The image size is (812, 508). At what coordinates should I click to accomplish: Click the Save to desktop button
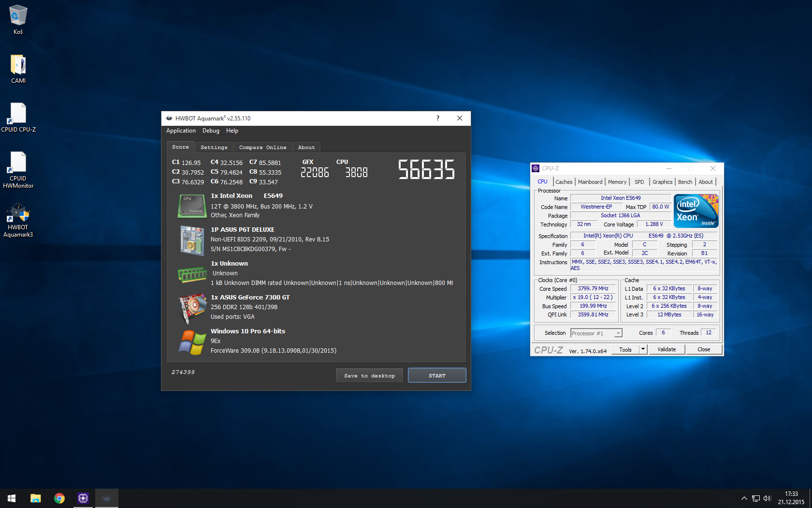(369, 375)
